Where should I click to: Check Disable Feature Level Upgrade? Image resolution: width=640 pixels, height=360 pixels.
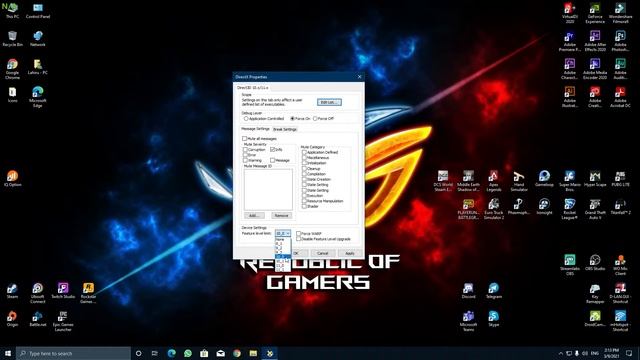coord(298,239)
